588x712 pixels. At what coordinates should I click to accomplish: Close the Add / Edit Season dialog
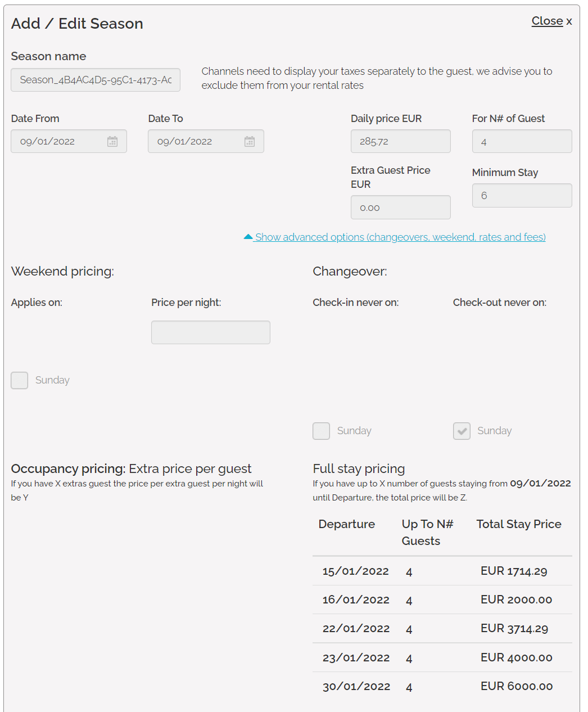[551, 21]
